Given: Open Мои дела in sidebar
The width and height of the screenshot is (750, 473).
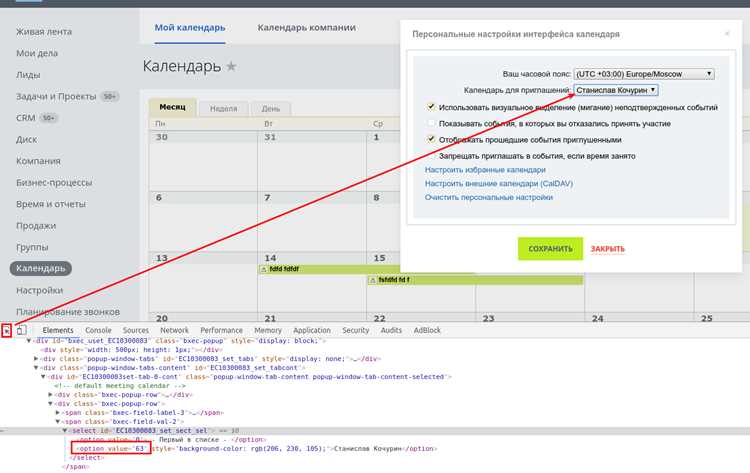Looking at the screenshot, I should pyautogui.click(x=37, y=54).
